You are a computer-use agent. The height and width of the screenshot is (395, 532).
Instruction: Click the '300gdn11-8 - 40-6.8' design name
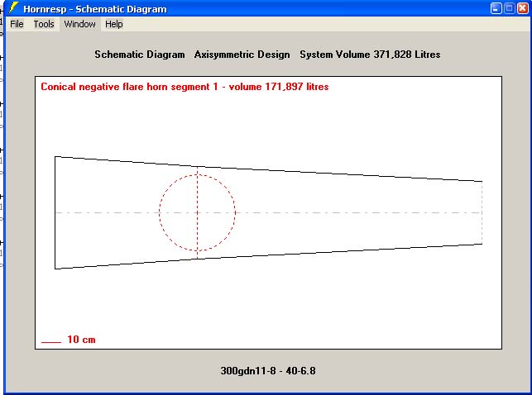pyautogui.click(x=268, y=370)
